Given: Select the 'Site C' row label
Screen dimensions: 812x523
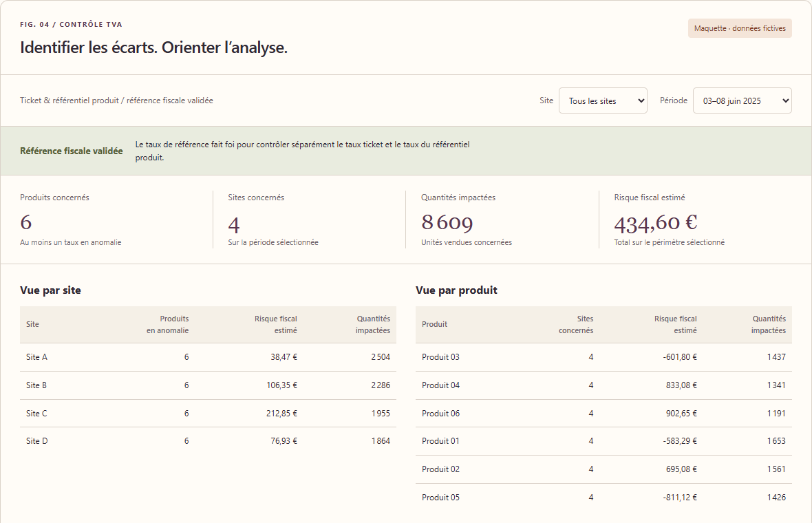Looking at the screenshot, I should (x=36, y=413).
